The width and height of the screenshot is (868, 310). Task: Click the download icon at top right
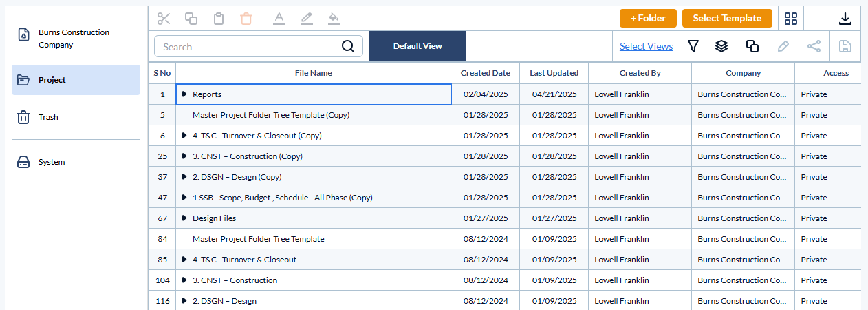845,19
